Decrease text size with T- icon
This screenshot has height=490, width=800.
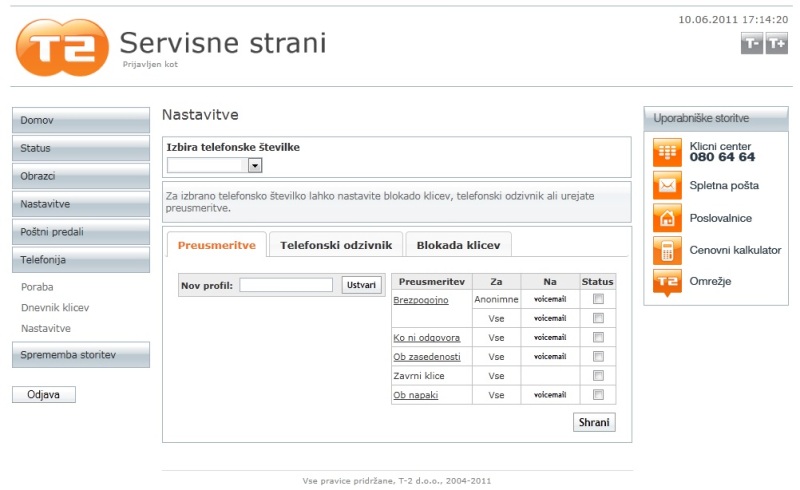click(x=751, y=43)
